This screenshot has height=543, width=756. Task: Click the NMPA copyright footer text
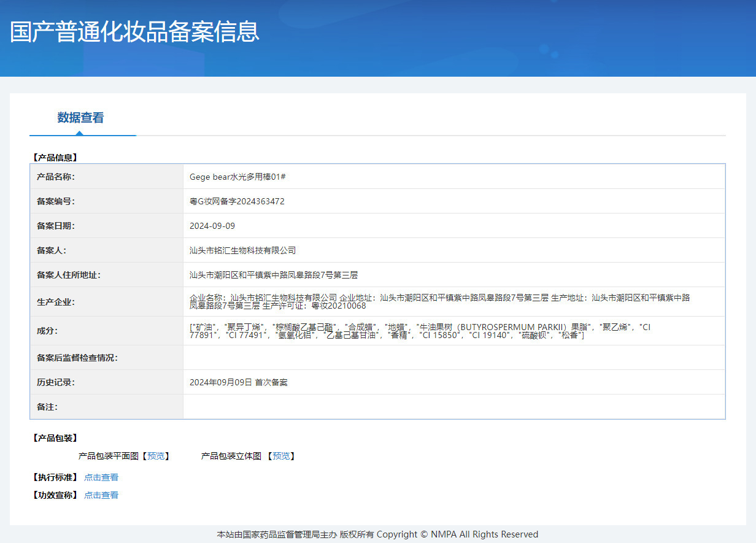[377, 534]
